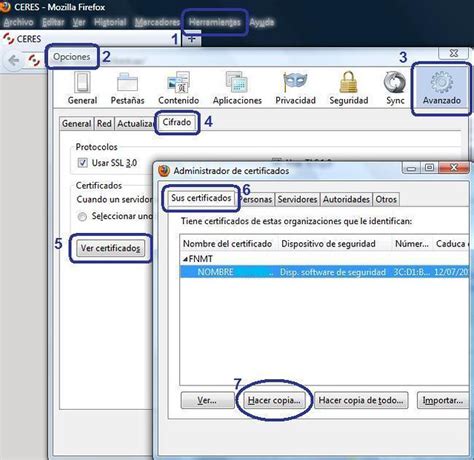Open the Archivo menu
This screenshot has height=460, width=474.
18,22
